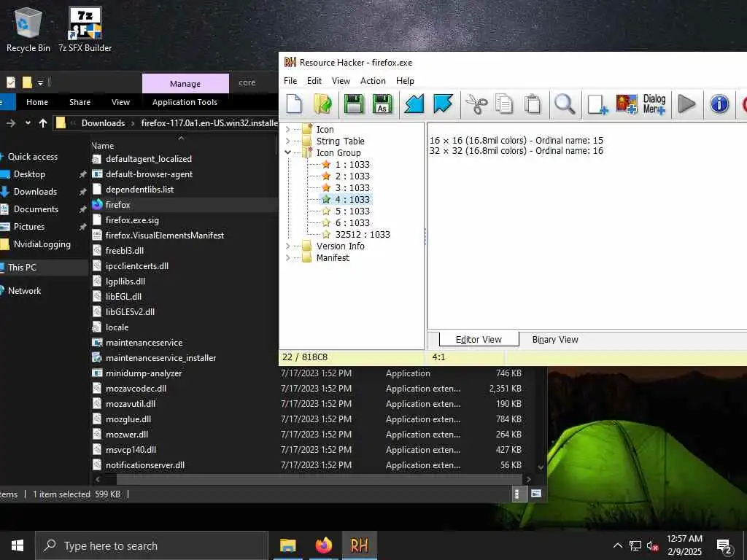Open the Edit menu in Resource Hacker
Viewport: 747px width, 560px height.
click(x=314, y=81)
